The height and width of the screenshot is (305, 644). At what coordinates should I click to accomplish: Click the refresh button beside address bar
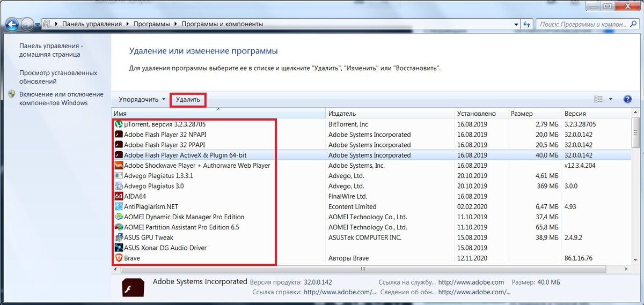point(527,24)
